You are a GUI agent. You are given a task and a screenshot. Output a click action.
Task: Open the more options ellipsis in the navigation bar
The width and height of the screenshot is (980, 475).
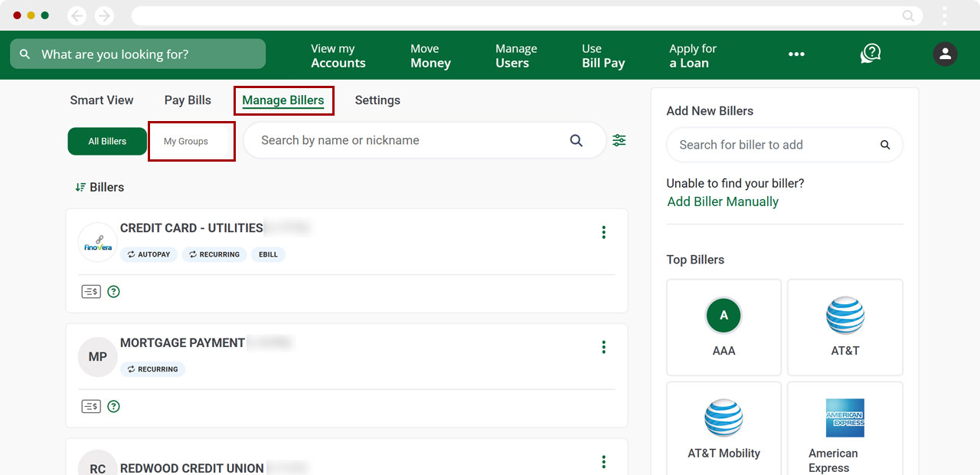click(796, 54)
